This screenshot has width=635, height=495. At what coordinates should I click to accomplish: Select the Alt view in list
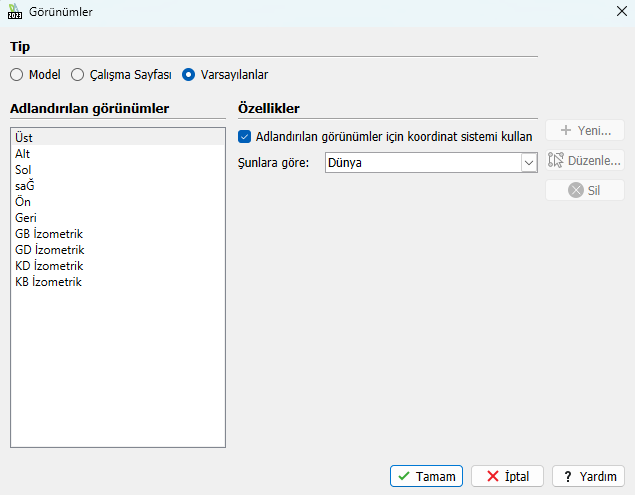point(24,153)
